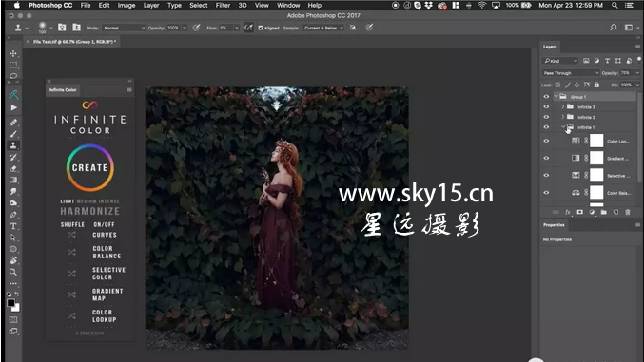Click the background color swatch
The height and width of the screenshot is (362, 644).
coord(16,308)
